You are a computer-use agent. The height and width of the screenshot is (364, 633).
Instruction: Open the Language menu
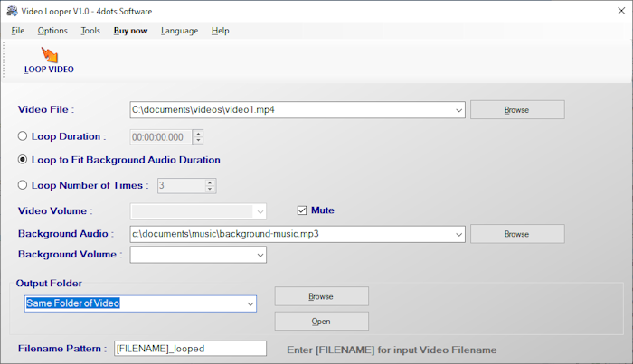pos(180,31)
